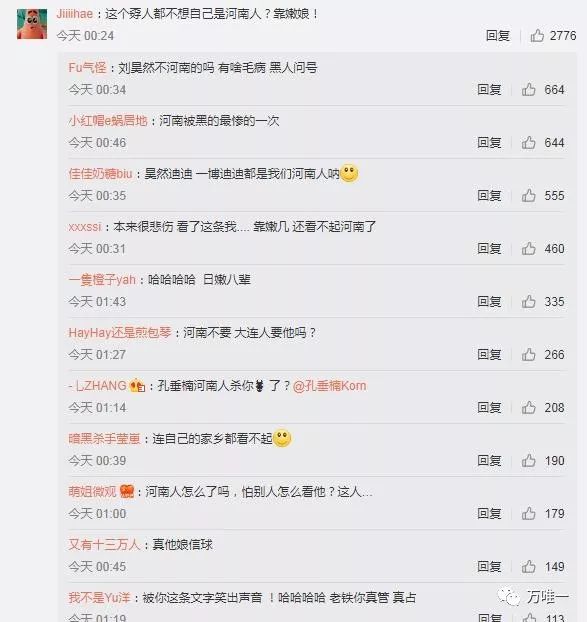Open the Jiiiihae username link
Screen dimensions: 587x622
click(75, 14)
